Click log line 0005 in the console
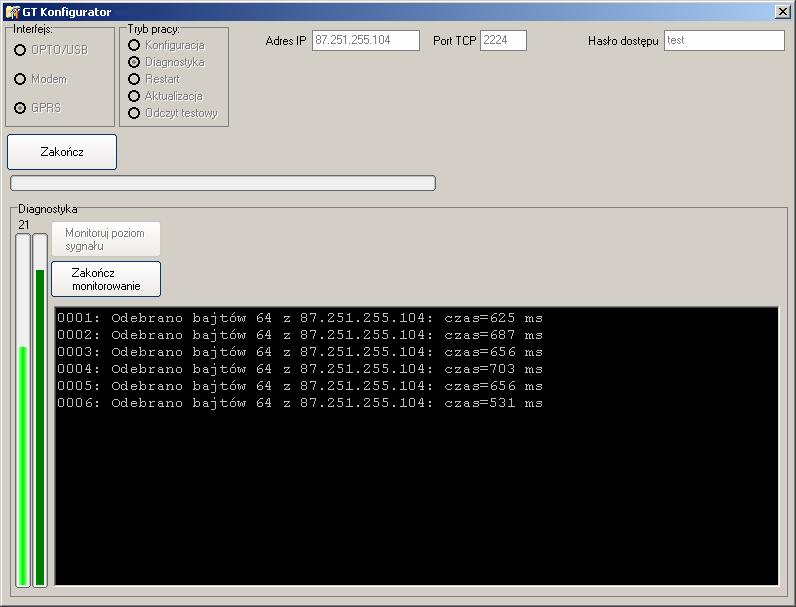This screenshot has height=607, width=796. (x=300, y=386)
